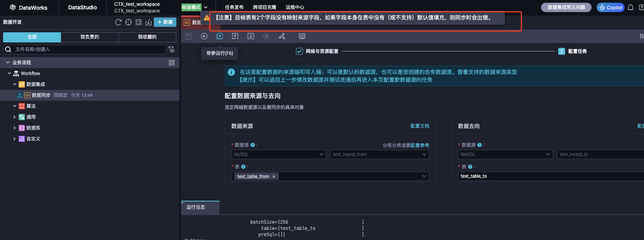Open the DataStudio module tab
The width and height of the screenshot is (644, 240).
(82, 7)
